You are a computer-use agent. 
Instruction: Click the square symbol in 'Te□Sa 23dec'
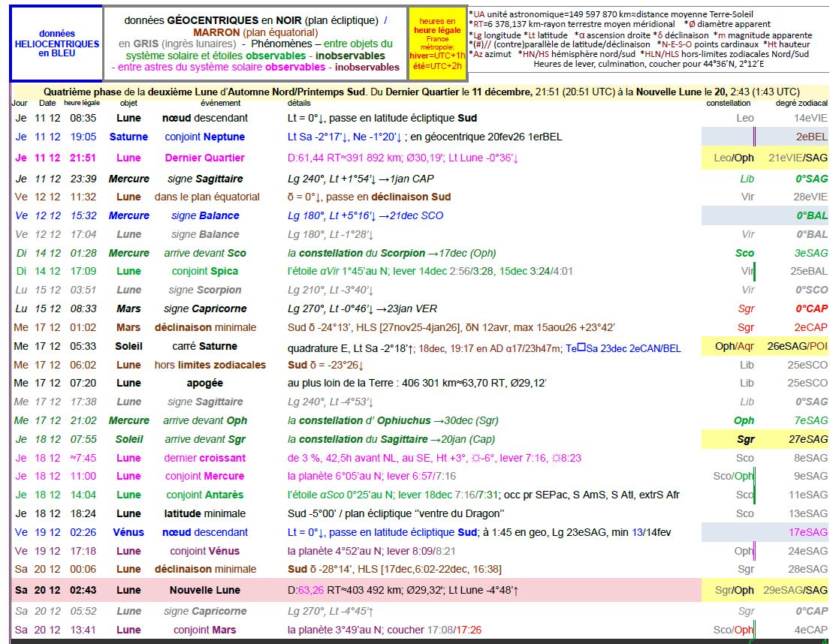[581, 348]
